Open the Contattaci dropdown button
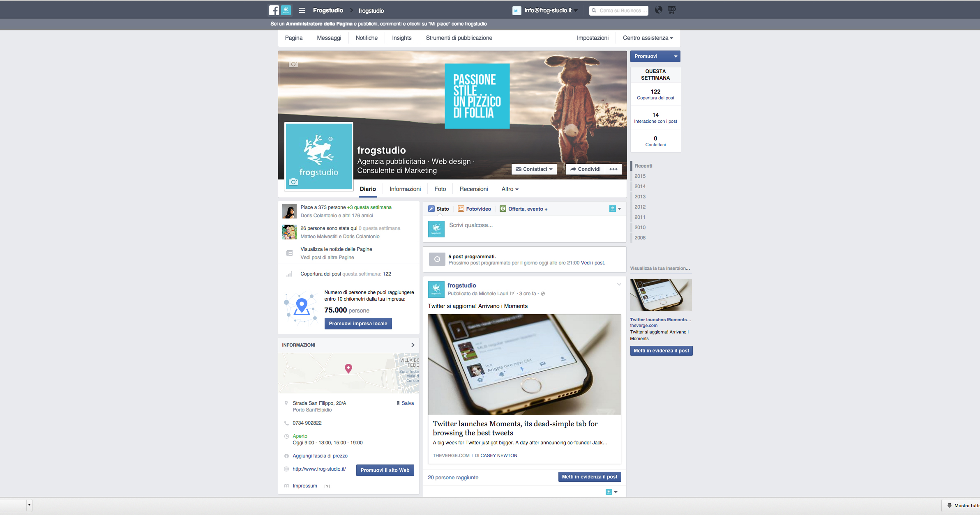 click(534, 169)
